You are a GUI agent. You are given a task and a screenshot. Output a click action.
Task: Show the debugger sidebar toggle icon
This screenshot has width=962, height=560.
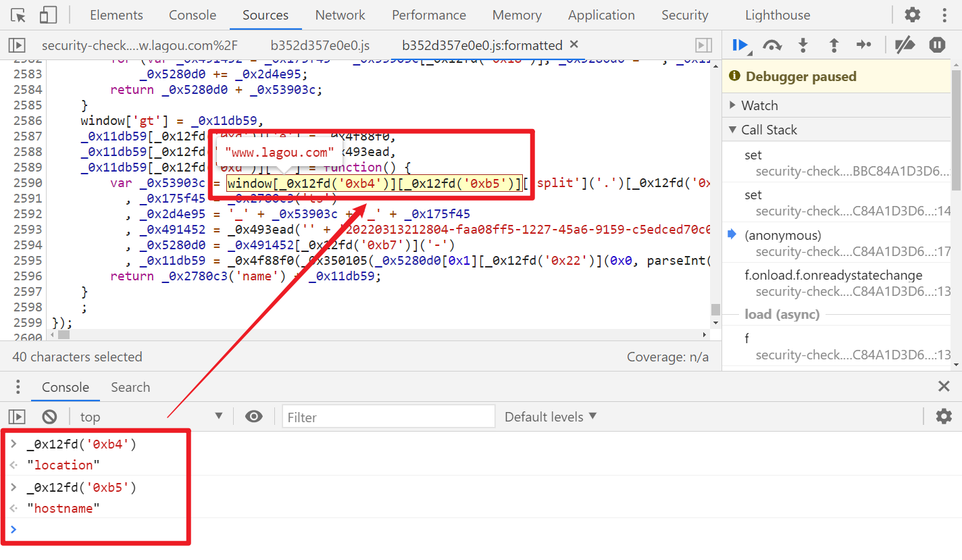[703, 45]
